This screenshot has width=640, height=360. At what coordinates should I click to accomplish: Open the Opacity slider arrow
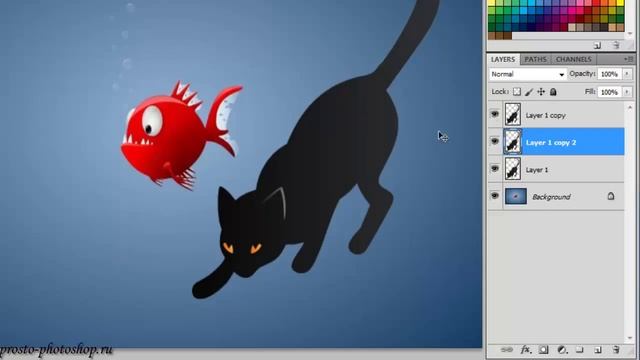coord(627,74)
